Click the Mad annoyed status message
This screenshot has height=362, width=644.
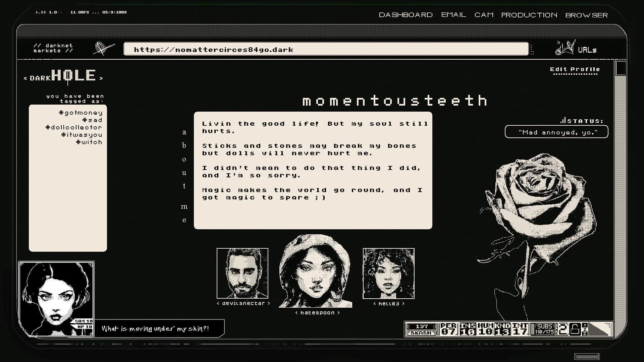pos(556,132)
